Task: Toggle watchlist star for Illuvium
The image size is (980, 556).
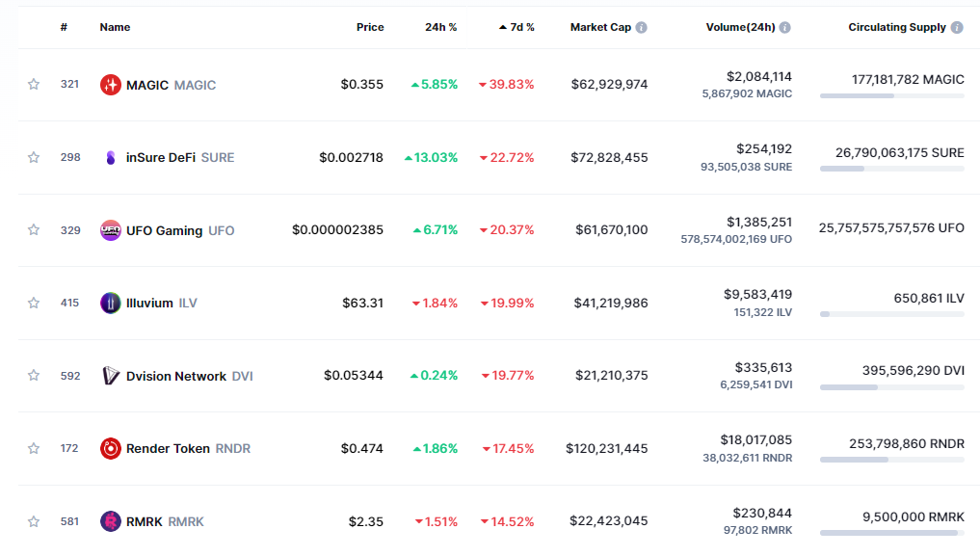Action: (x=34, y=303)
